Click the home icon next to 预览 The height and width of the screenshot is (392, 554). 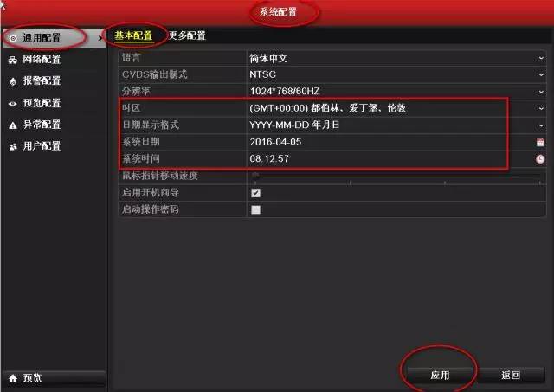pos(13,378)
